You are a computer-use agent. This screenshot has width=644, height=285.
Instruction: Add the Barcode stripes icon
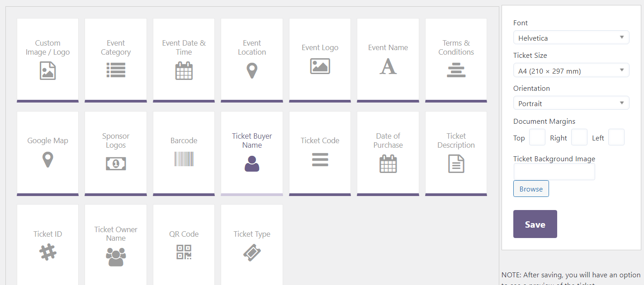pyautogui.click(x=184, y=159)
